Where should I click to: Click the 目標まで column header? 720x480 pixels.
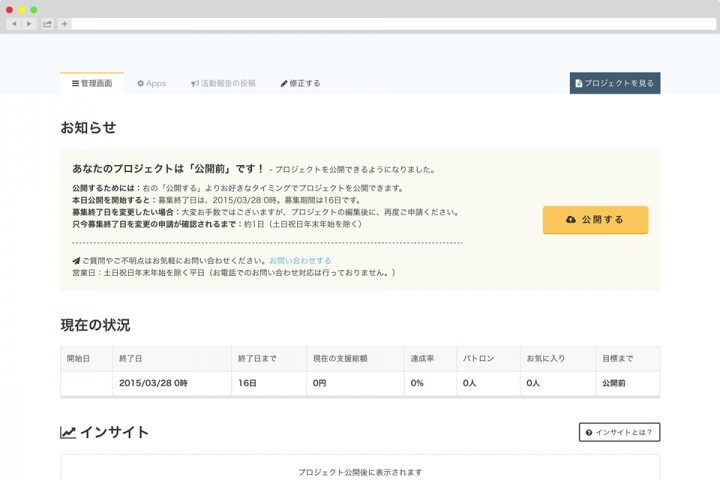click(x=628, y=359)
